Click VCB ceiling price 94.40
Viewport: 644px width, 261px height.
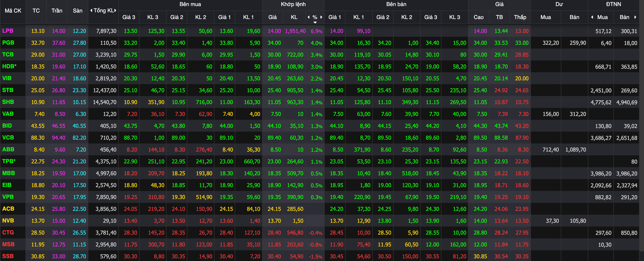[59, 138]
